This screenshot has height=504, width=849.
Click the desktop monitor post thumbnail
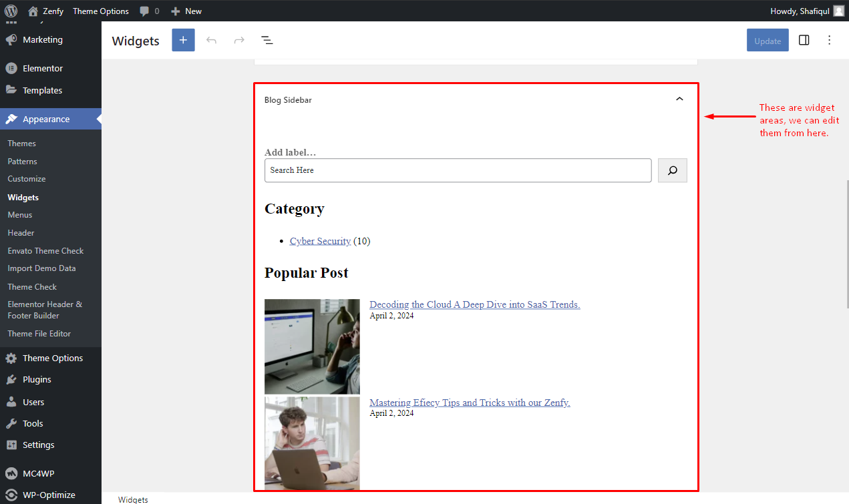coord(312,346)
